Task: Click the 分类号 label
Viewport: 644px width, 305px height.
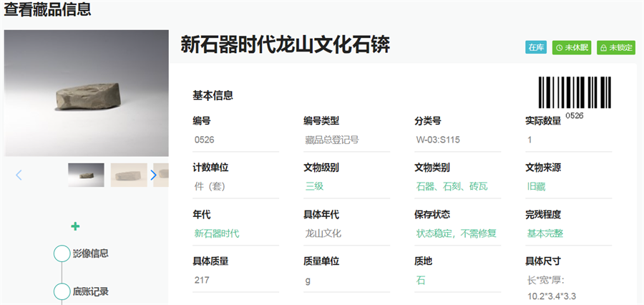Action: coord(428,121)
